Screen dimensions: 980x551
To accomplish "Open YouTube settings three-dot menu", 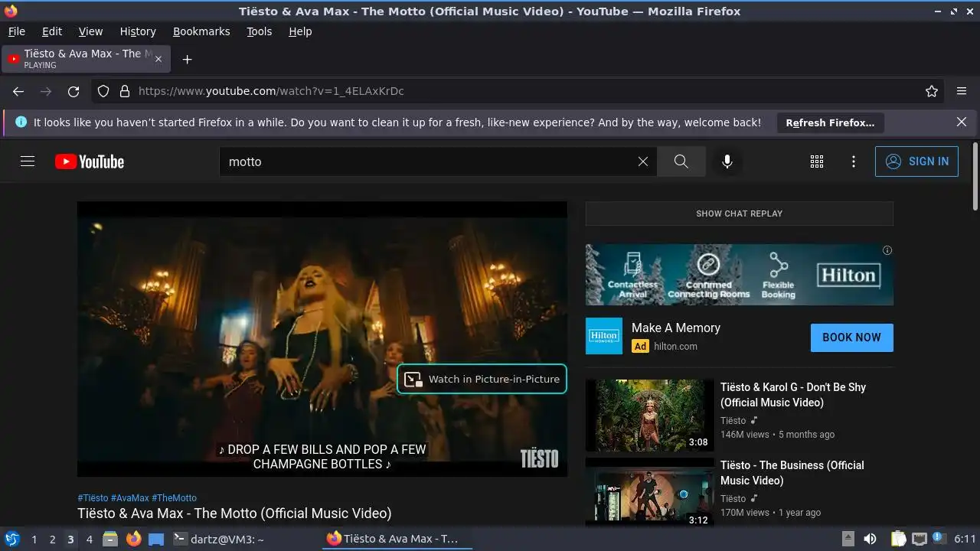I will [x=854, y=161].
